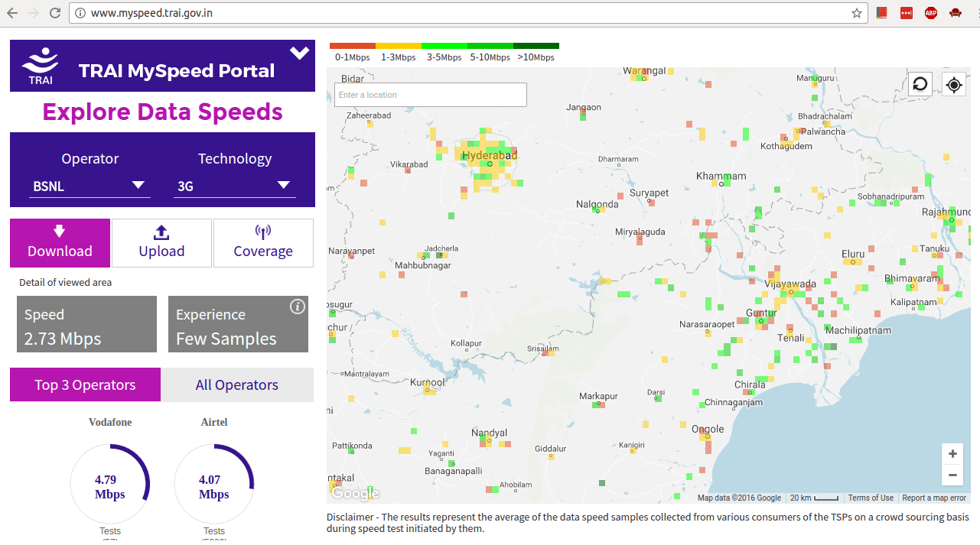Click the Detail of viewed area label
Image resolution: width=980 pixels, height=545 pixels.
(x=66, y=282)
